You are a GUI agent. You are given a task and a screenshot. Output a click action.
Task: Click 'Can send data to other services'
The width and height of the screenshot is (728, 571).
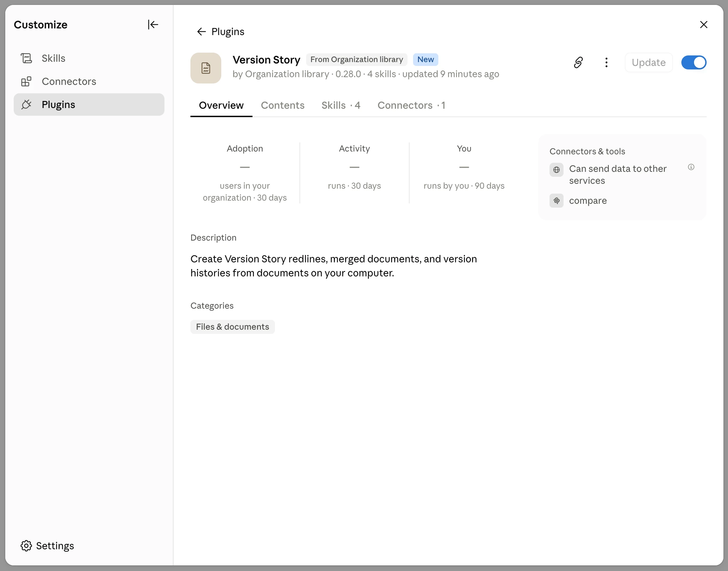[618, 175]
